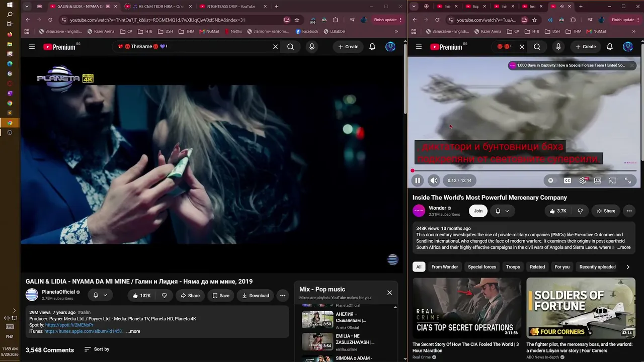The height and width of the screenshot is (362, 644).
Task: Reload the page in the left Chrome window
Action: pyautogui.click(x=50, y=20)
